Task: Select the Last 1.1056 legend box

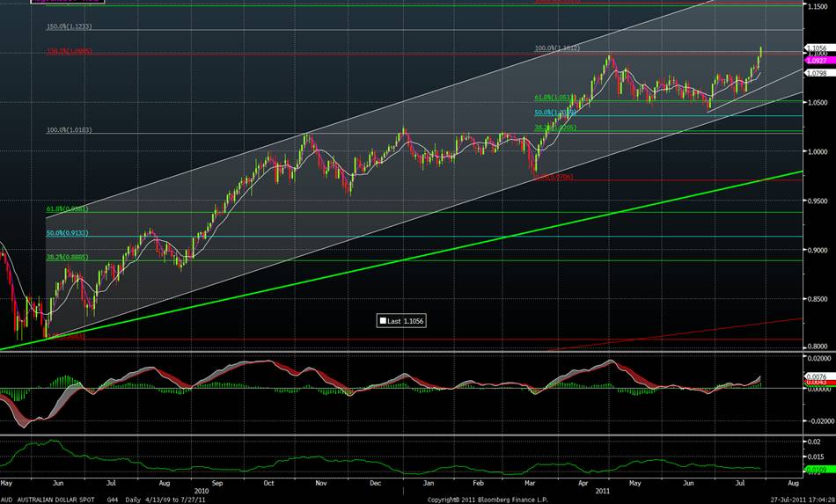Action: (x=401, y=321)
